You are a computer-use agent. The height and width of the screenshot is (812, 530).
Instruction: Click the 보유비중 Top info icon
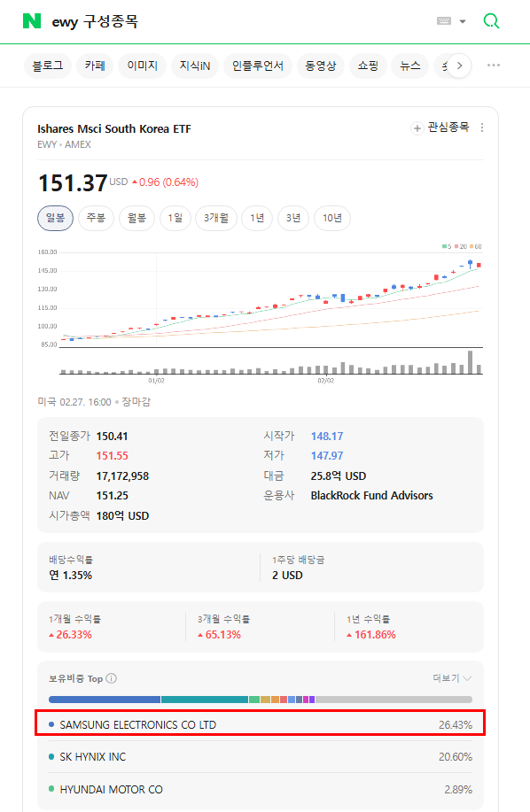[x=112, y=678]
